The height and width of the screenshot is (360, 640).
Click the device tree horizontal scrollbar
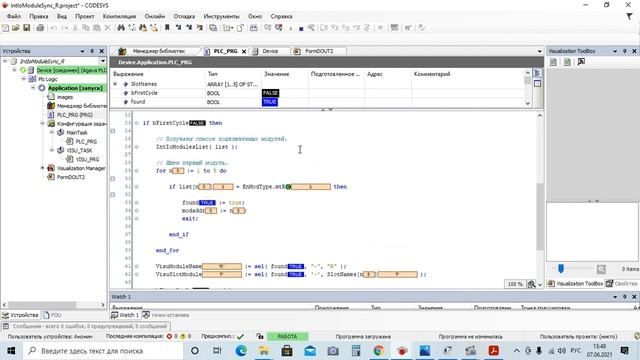tap(42, 305)
